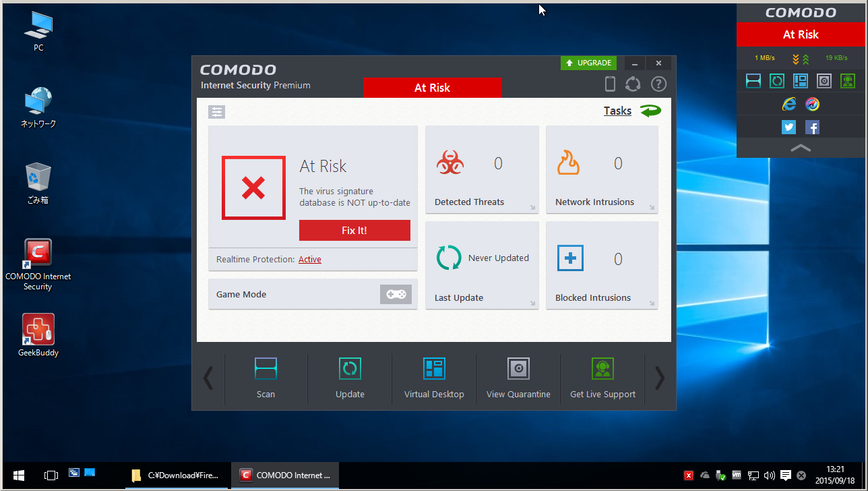Select the COMODO Internet Security desktop shortcut
Screen dimensions: 868x491
38,264
